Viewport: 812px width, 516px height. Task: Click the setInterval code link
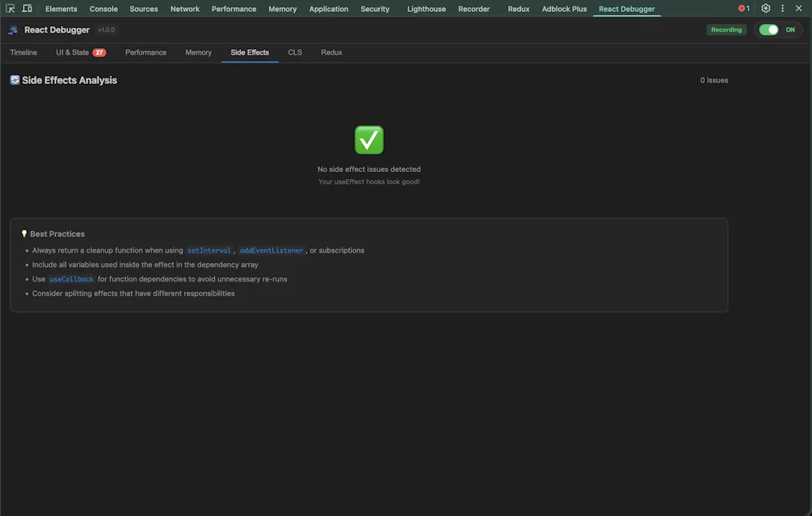[x=209, y=250]
